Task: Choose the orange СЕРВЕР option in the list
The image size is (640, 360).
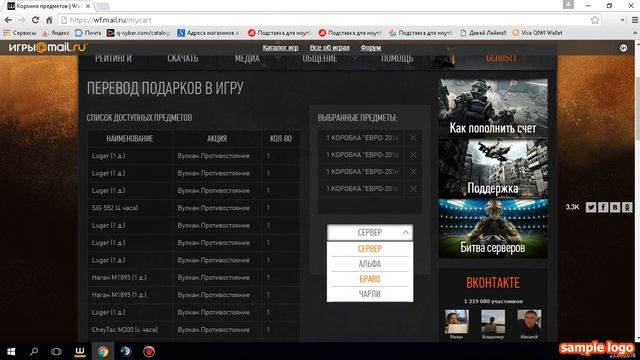Action: pos(370,249)
